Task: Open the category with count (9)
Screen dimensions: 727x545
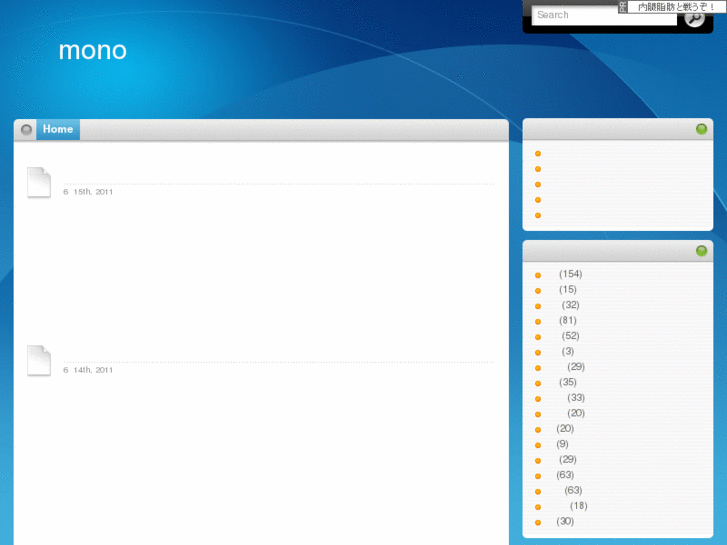Action: click(x=561, y=444)
